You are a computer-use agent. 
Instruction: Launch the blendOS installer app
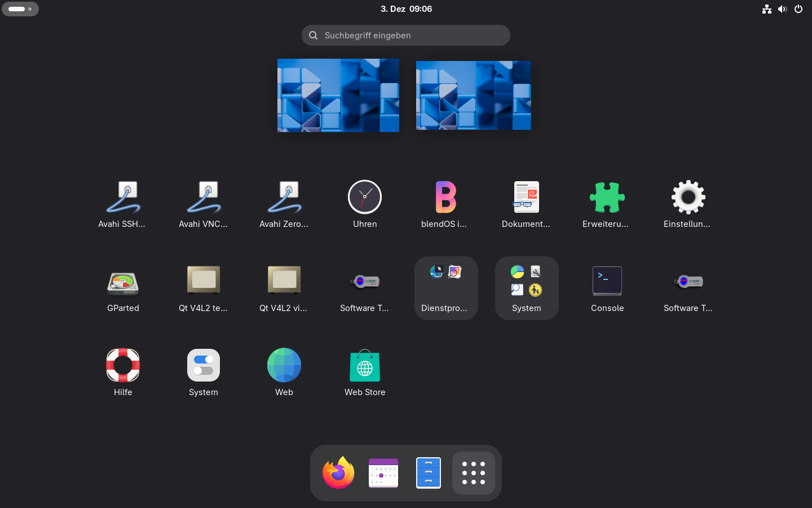click(445, 204)
